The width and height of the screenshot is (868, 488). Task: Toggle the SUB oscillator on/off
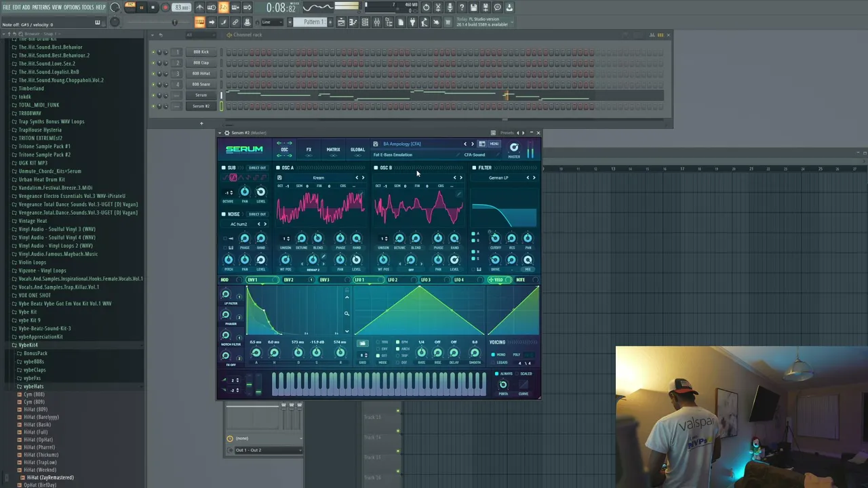tap(224, 168)
